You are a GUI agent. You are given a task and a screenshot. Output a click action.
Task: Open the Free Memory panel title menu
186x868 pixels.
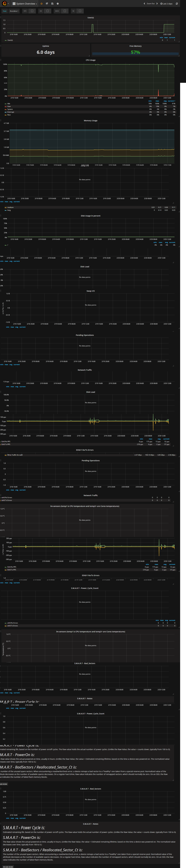coord(135,46)
